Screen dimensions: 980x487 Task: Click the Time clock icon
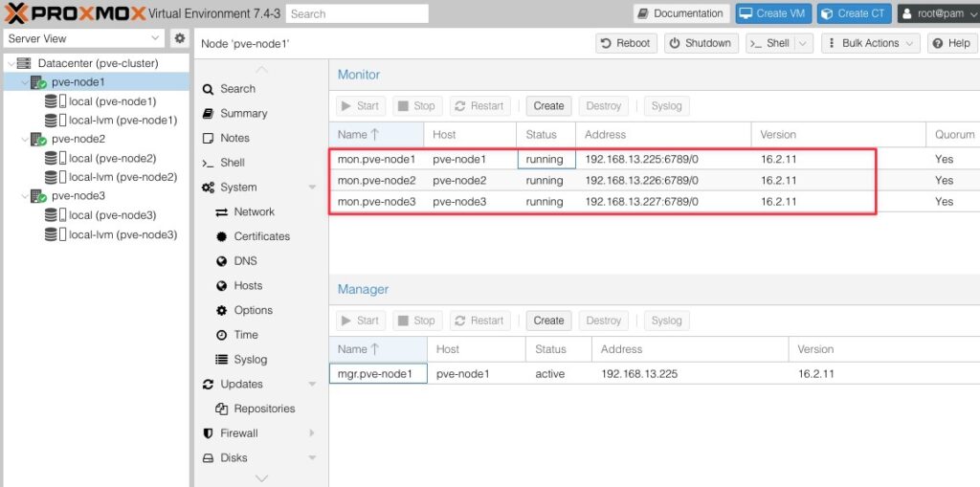(221, 335)
